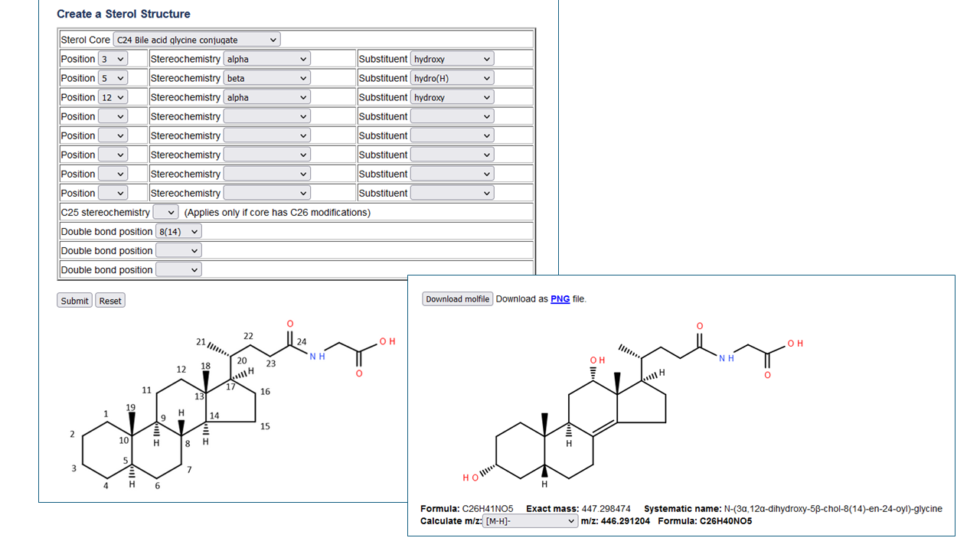The height and width of the screenshot is (551, 980).
Task: Open the fourth row empty Position dropdown
Action: click(x=113, y=116)
